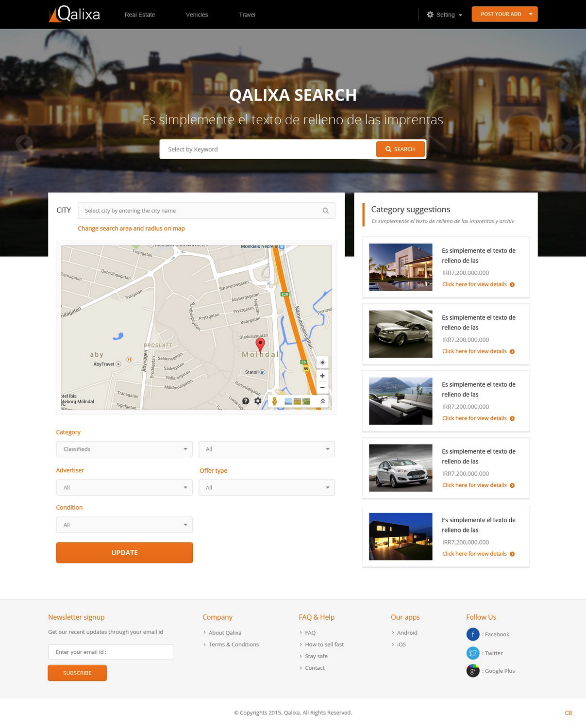Open FAQ footer link
Screen dimensions: 586x728
coord(310,633)
